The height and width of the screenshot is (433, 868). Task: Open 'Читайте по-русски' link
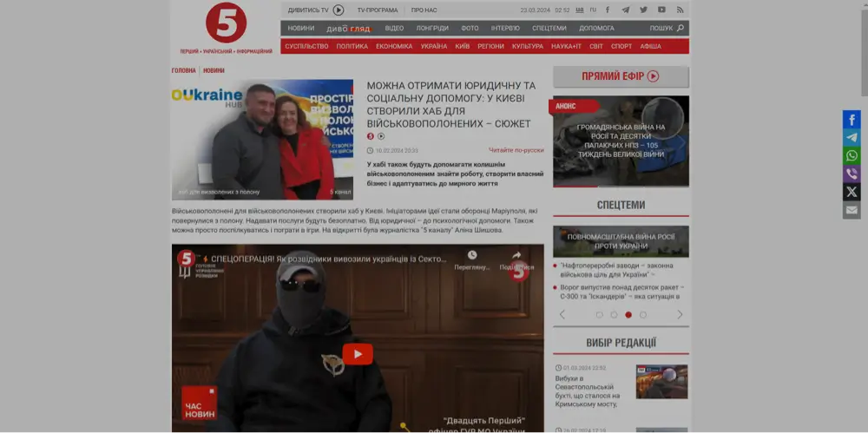pos(516,150)
